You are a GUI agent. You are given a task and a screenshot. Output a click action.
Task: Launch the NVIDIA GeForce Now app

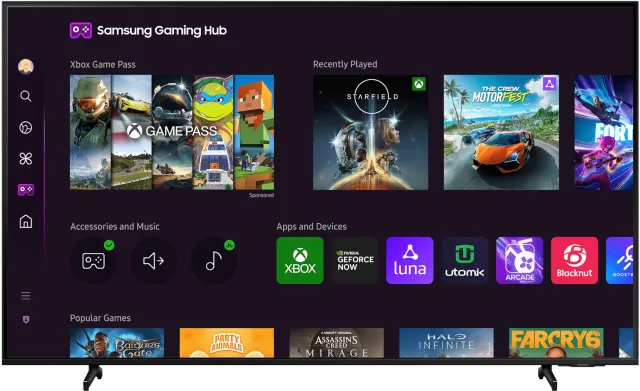tap(355, 260)
